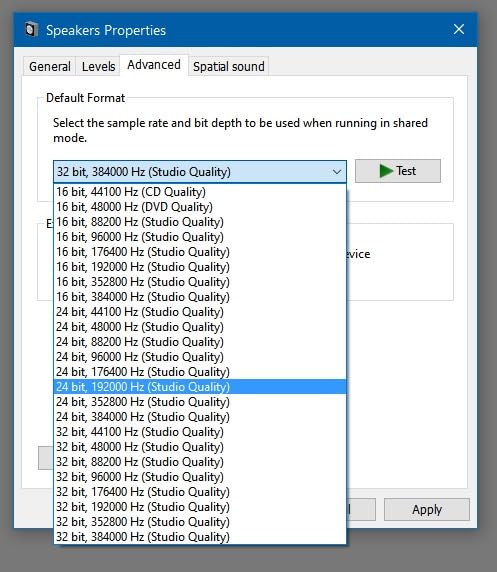Click the speaker icon in the title bar
497x572 pixels.
coord(31,30)
